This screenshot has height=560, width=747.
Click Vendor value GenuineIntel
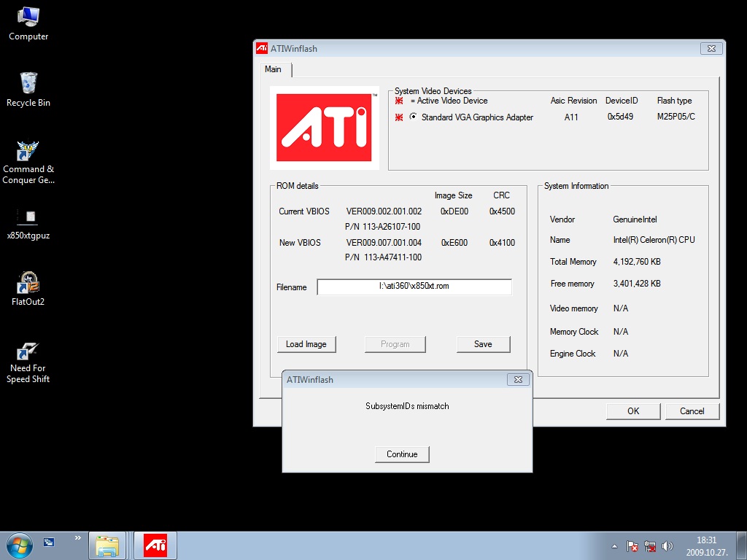(x=635, y=219)
